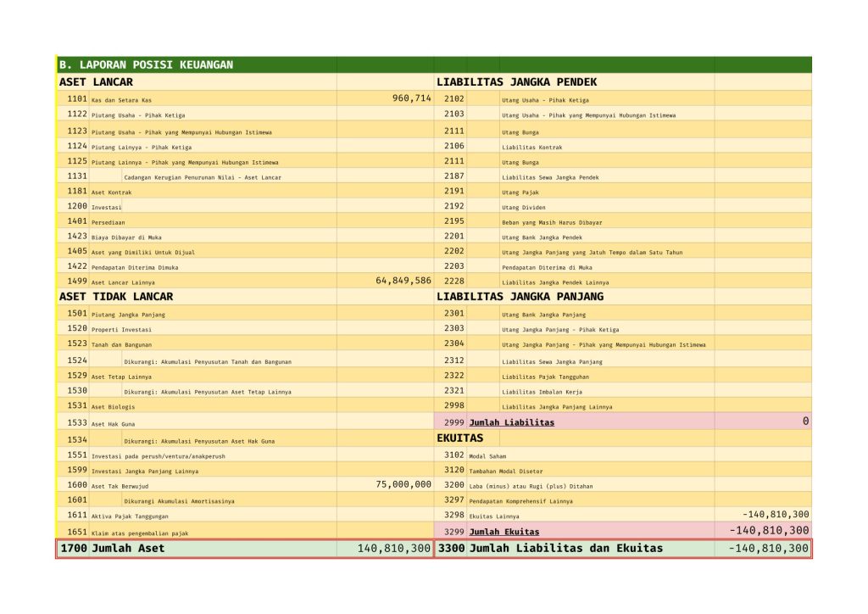Viewport: 868px width, 614px height.
Task: Select "Utang Jangka Panjang - Pihak Ketiga" label
Action: coord(560,329)
